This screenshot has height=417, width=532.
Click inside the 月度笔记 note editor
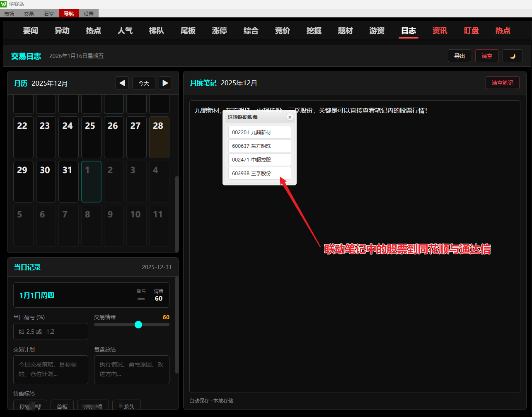(x=355, y=246)
